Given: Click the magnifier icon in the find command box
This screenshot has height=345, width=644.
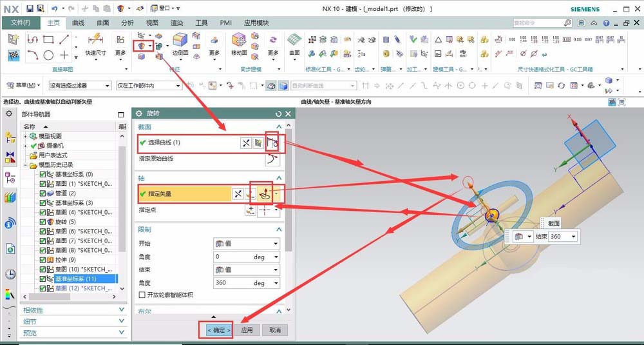Looking at the screenshot, I should (x=567, y=23).
